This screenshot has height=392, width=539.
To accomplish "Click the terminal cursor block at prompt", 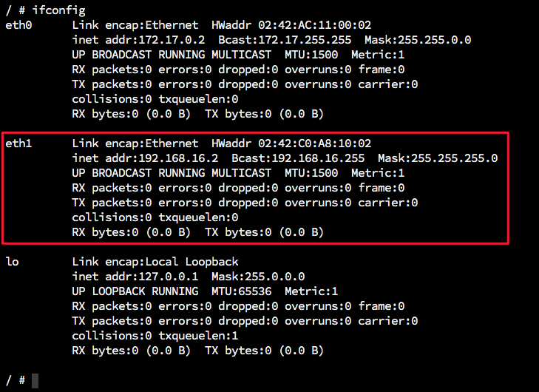I will tap(35, 381).
